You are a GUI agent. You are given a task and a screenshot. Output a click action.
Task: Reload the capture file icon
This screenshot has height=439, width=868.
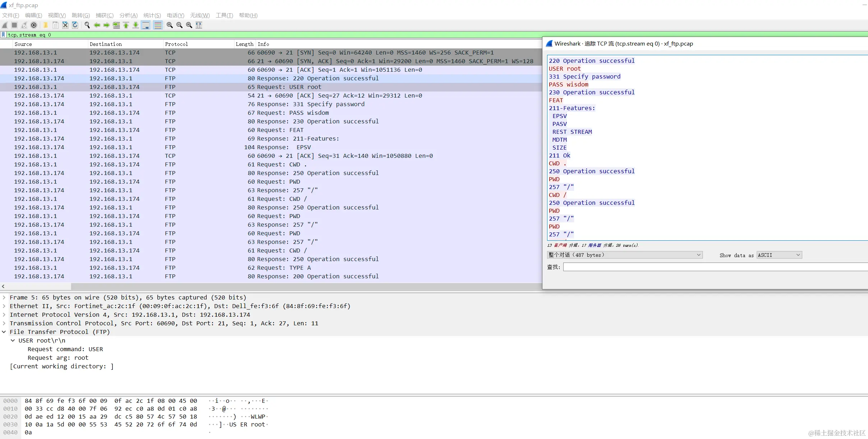point(75,25)
